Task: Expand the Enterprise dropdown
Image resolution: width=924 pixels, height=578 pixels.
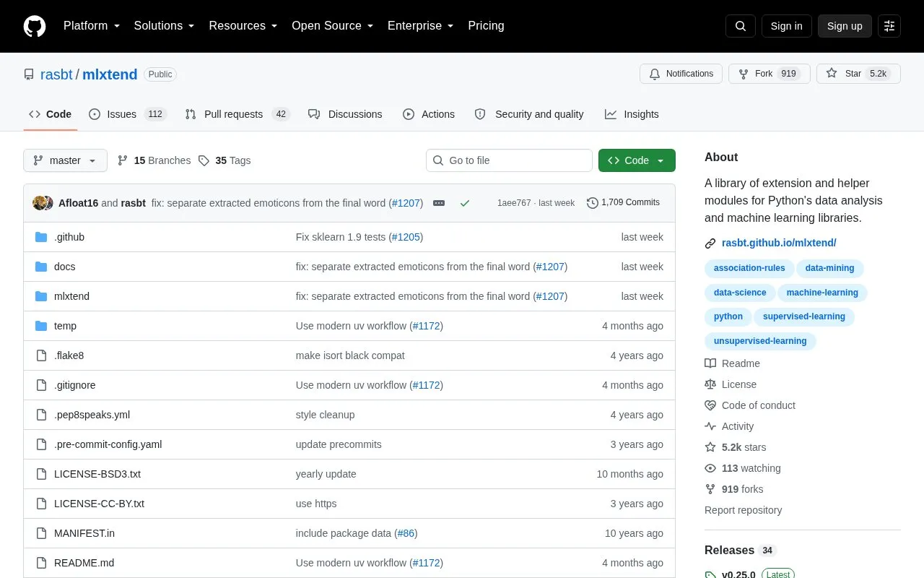Action: (421, 26)
